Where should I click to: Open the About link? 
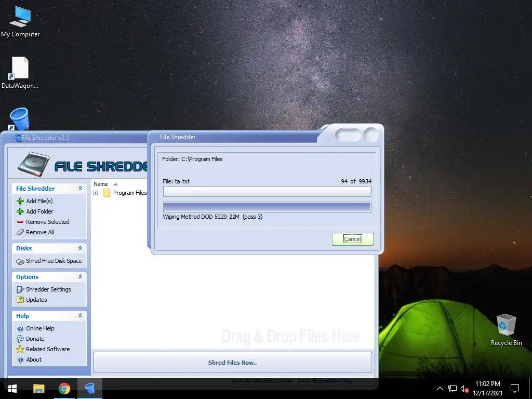point(34,360)
